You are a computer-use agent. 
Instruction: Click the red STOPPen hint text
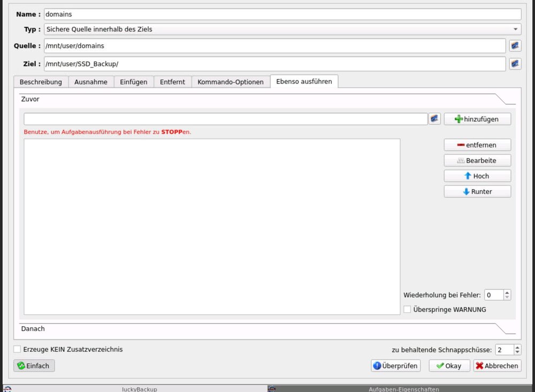pyautogui.click(x=108, y=132)
